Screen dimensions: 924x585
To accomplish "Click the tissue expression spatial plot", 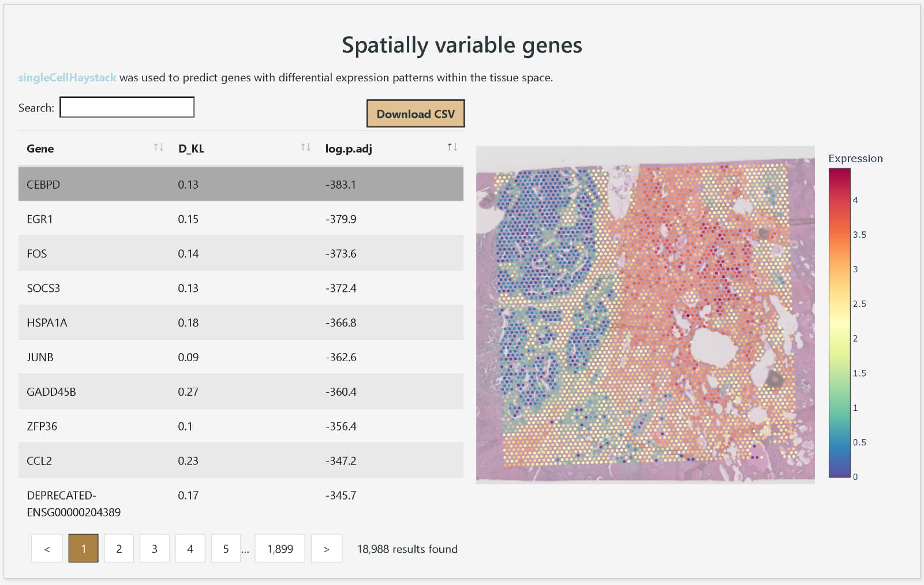I will coord(645,314).
